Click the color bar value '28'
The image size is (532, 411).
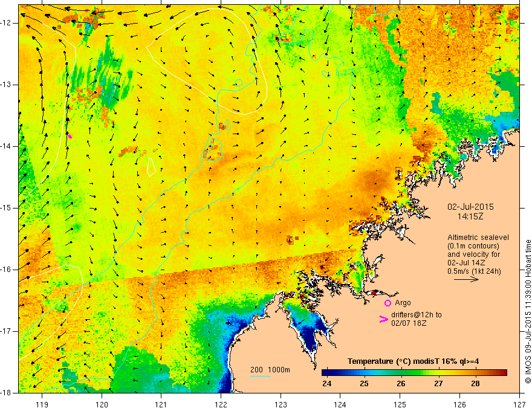click(x=475, y=384)
